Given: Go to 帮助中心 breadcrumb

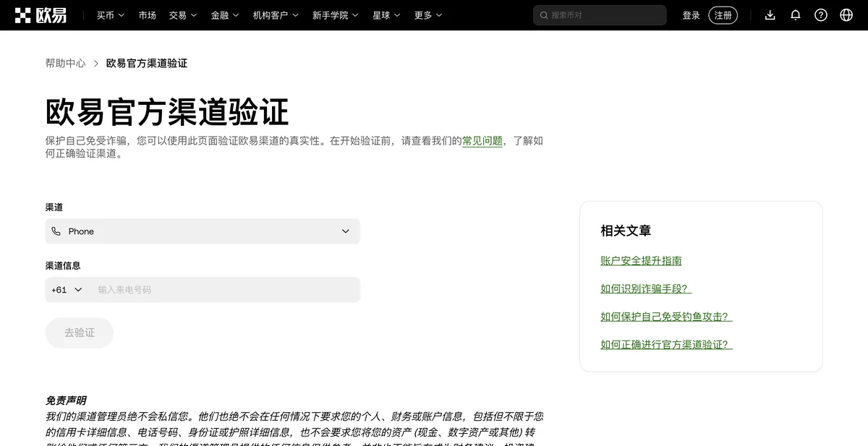Looking at the screenshot, I should [66, 64].
